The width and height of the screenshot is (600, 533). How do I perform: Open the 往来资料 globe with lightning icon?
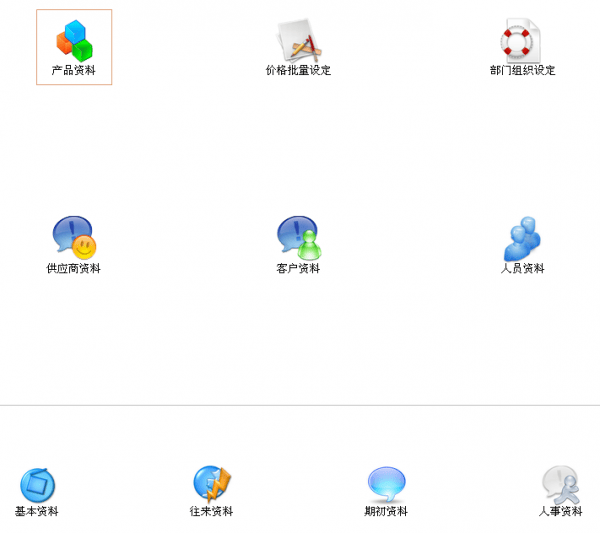tap(212, 484)
